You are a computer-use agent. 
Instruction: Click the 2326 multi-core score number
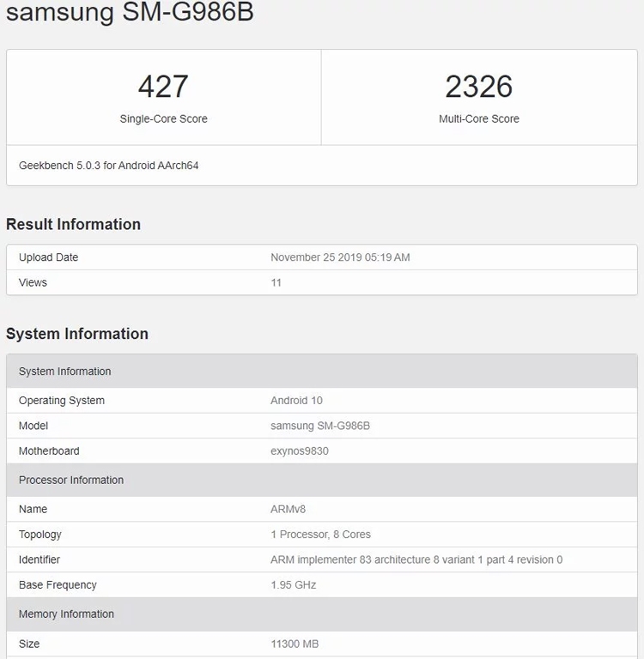tap(478, 87)
